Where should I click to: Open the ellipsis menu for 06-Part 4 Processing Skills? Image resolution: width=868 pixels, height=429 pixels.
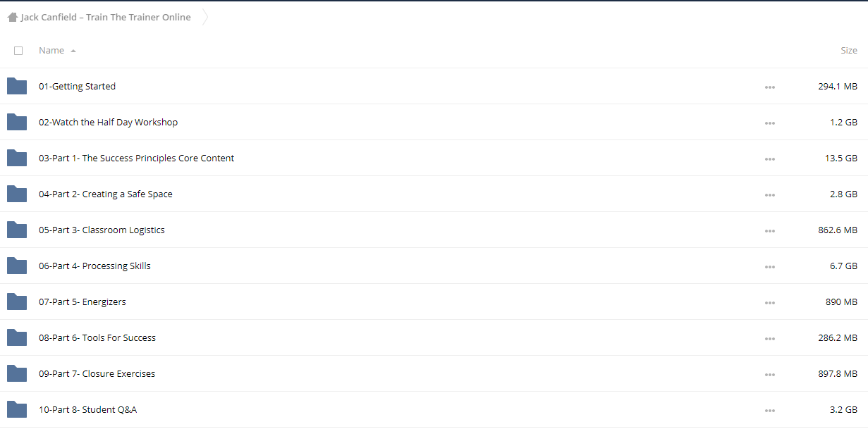770,267
